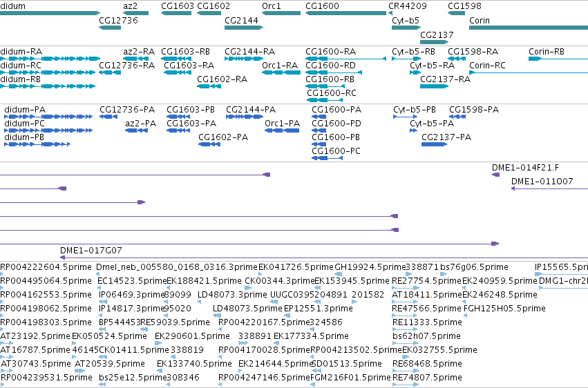The height and width of the screenshot is (388, 588).
Task: Open the Orc1-RA transcript label
Action: click(280, 66)
